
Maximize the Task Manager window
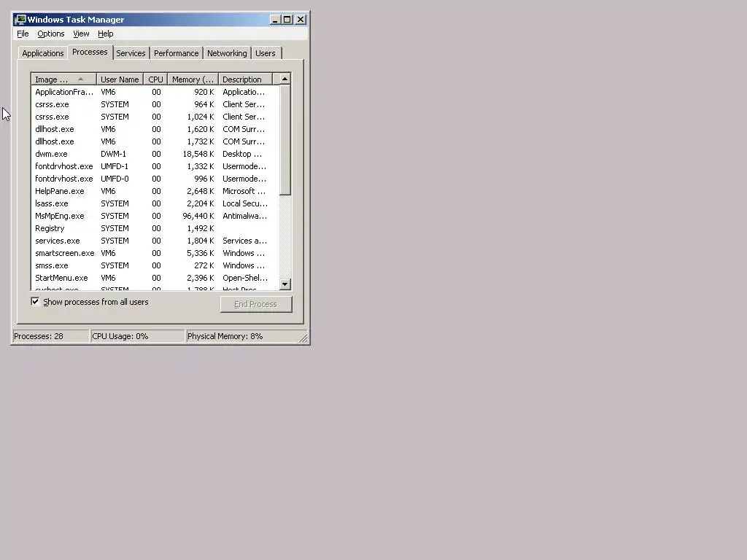pyautogui.click(x=287, y=20)
